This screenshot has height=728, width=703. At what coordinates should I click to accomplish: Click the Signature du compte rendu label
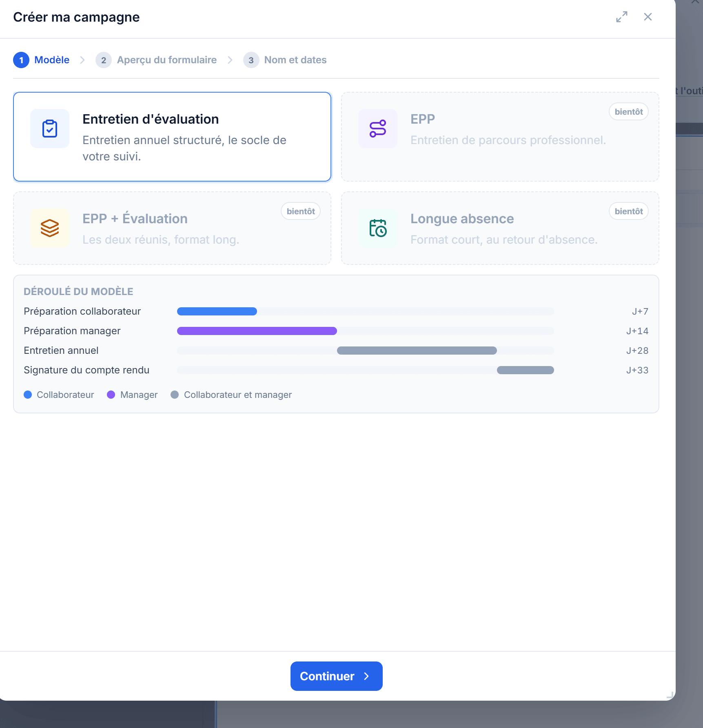(x=86, y=370)
